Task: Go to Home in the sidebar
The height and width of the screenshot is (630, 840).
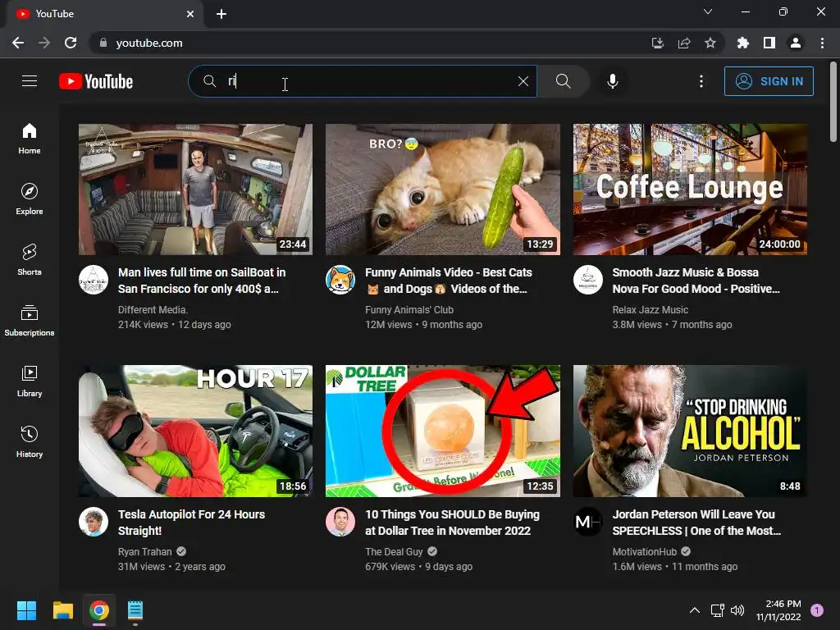Action: tap(30, 139)
